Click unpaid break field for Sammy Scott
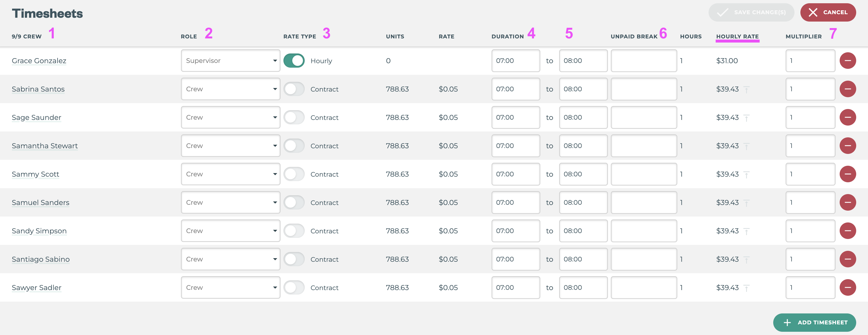This screenshot has height=335, width=868. 644,174
